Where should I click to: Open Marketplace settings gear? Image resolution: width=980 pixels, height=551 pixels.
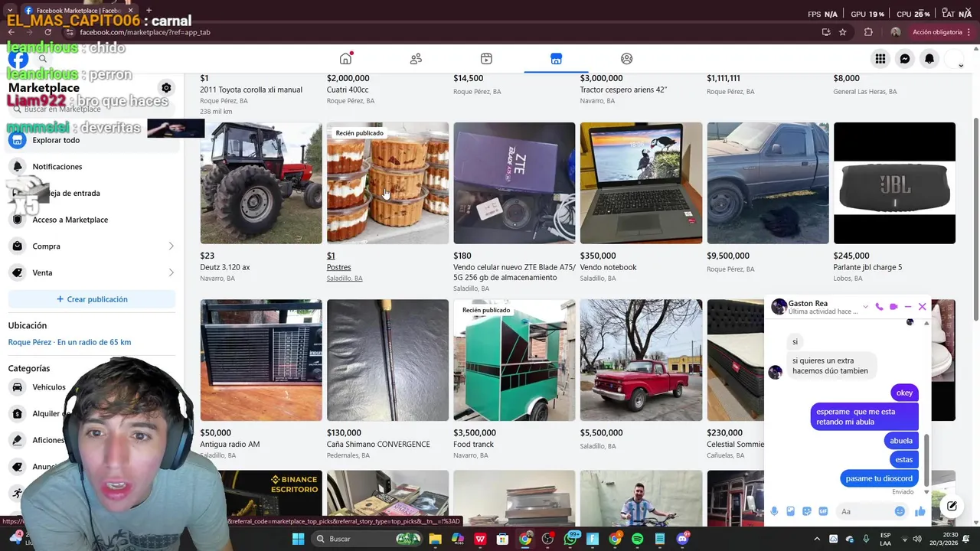tap(166, 88)
